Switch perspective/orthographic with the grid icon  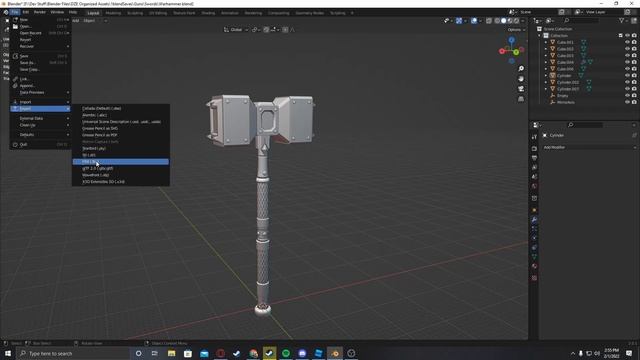[x=521, y=99]
